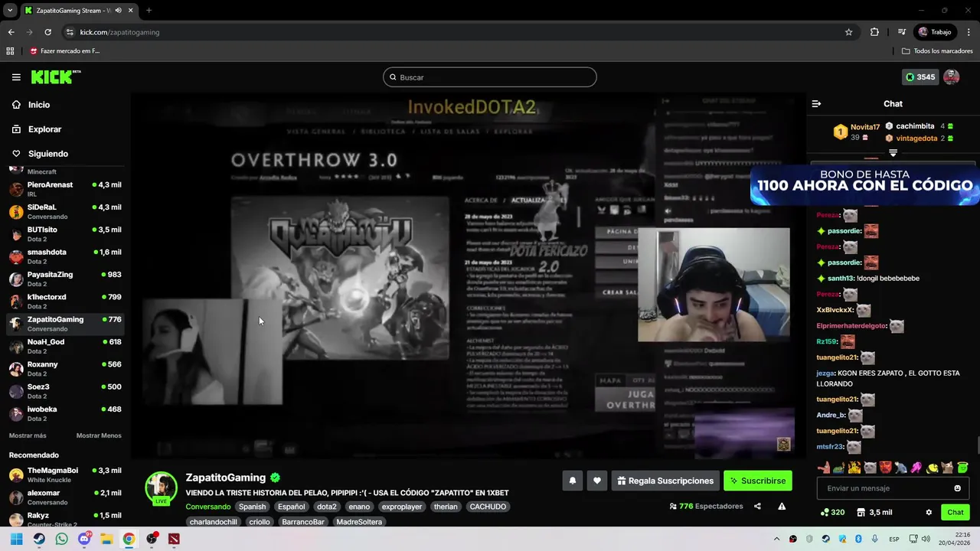Mute the tab audio speaker icon
Viewport: 980px width, 551px height.
[118, 11]
